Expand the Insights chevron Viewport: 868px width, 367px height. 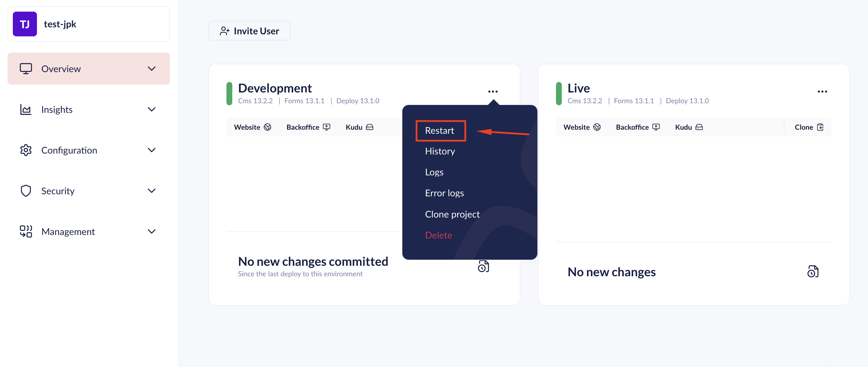pos(152,109)
